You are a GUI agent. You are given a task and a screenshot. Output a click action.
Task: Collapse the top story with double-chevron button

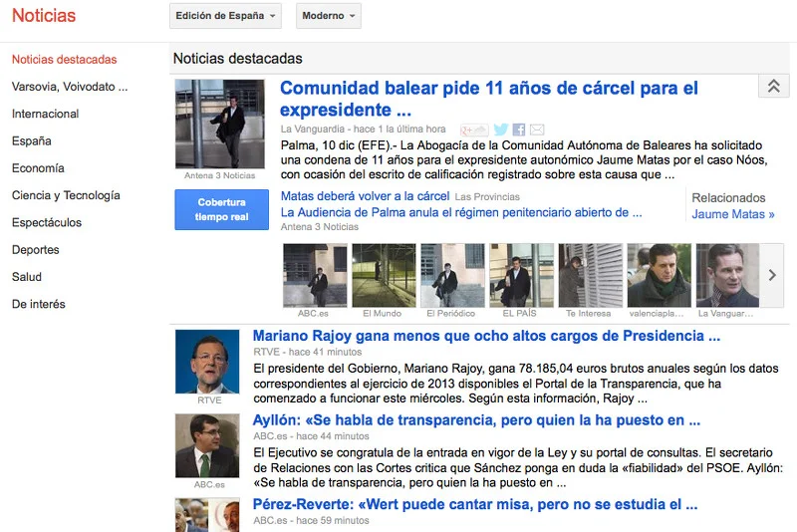coord(774,86)
